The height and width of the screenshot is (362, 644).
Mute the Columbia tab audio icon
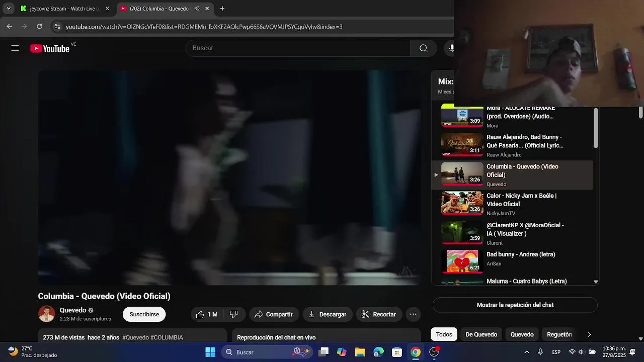(197, 9)
